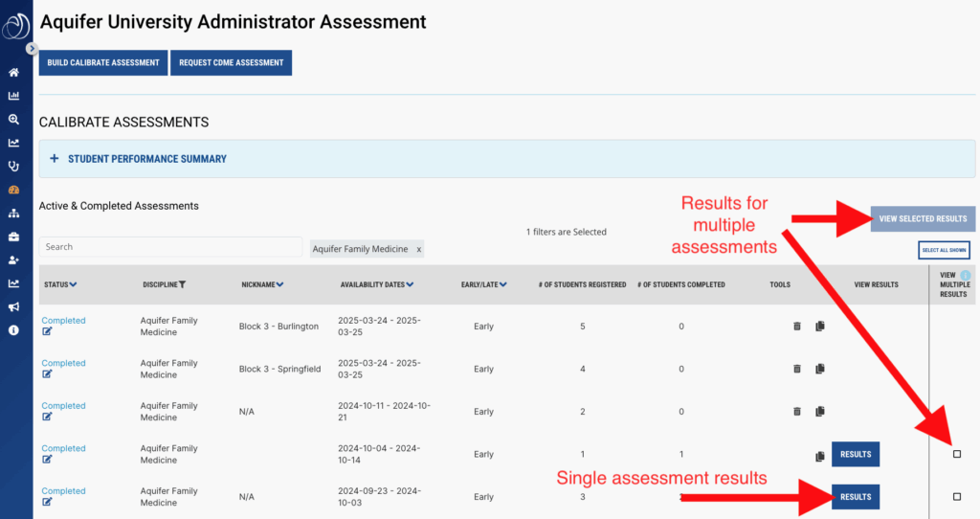Delete the Block 3 - Springfield assessment
This screenshot has height=519, width=980.
coord(797,369)
